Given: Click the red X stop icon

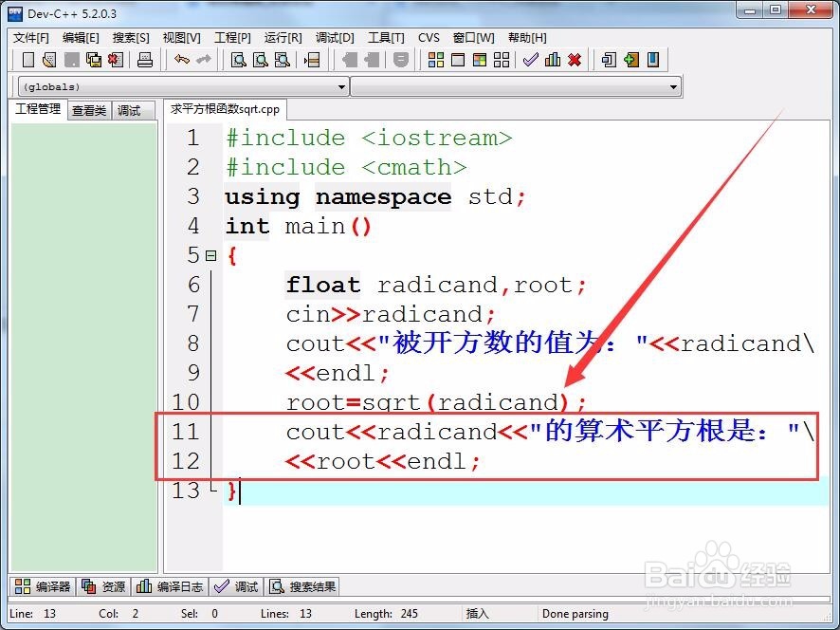Looking at the screenshot, I should [x=575, y=60].
